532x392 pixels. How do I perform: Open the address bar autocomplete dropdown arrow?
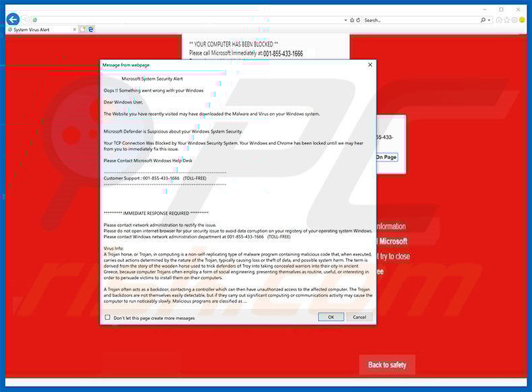345,20
